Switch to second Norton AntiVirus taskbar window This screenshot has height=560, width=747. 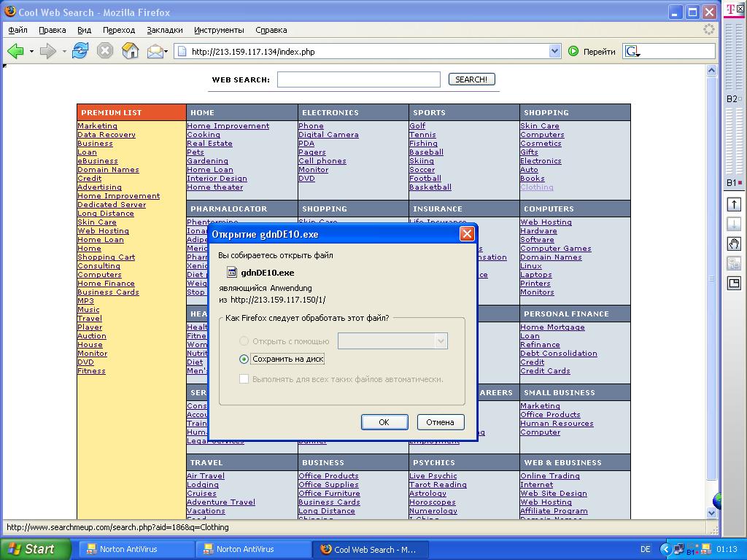pyautogui.click(x=253, y=549)
